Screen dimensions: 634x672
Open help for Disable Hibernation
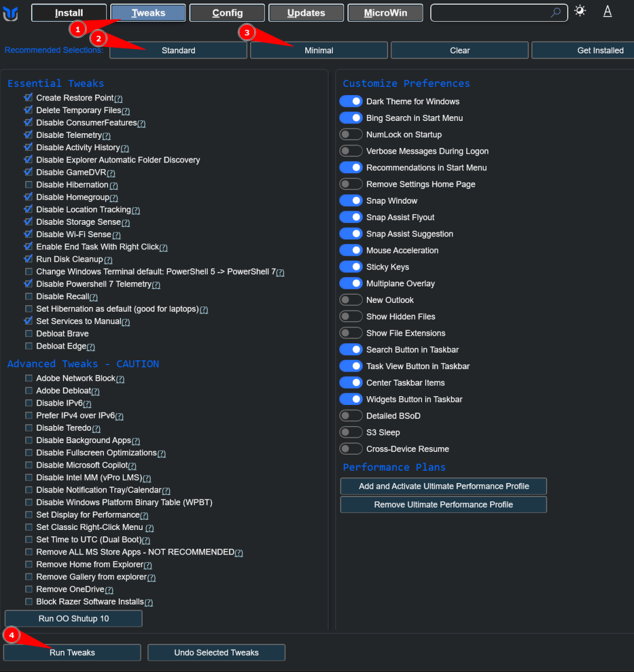114,185
